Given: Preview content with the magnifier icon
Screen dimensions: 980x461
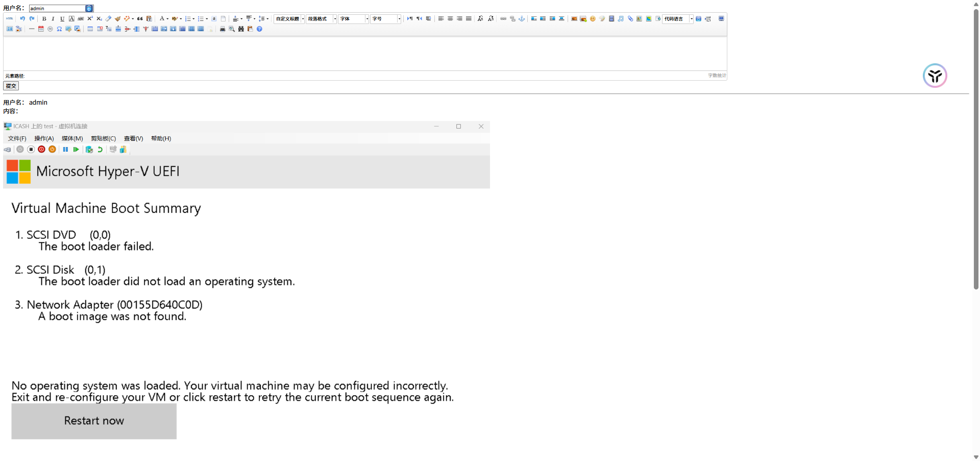Looking at the screenshot, I should pos(232,29).
